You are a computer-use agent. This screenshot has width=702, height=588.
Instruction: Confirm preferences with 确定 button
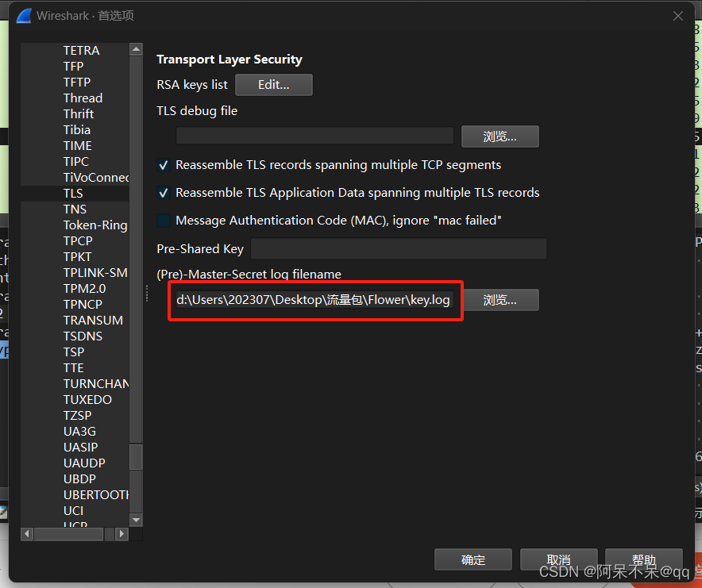(x=473, y=559)
